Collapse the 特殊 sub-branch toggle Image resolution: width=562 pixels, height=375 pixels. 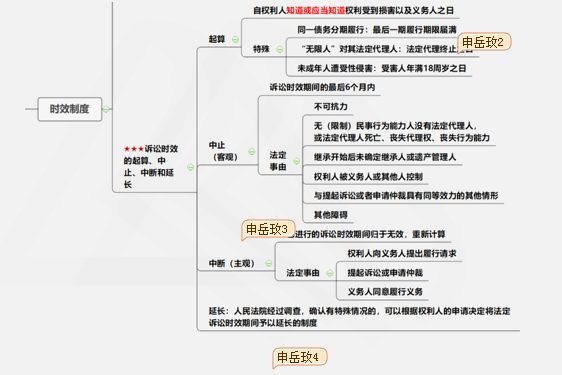click(280, 49)
